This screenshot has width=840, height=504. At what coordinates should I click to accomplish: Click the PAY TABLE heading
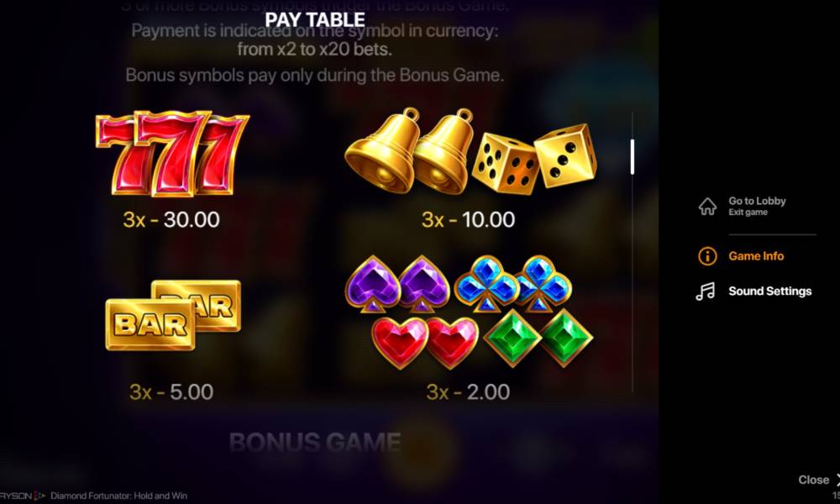315,20
